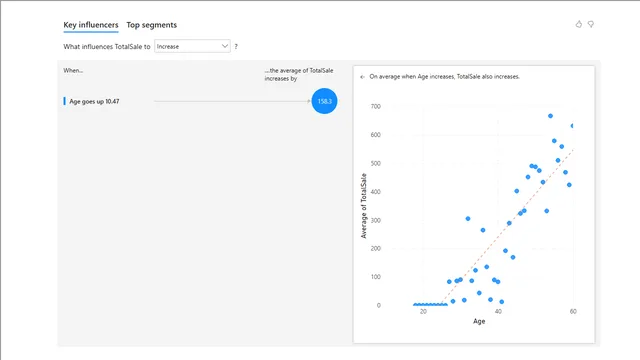
Task: Click the Age x-axis title
Action: (479, 321)
